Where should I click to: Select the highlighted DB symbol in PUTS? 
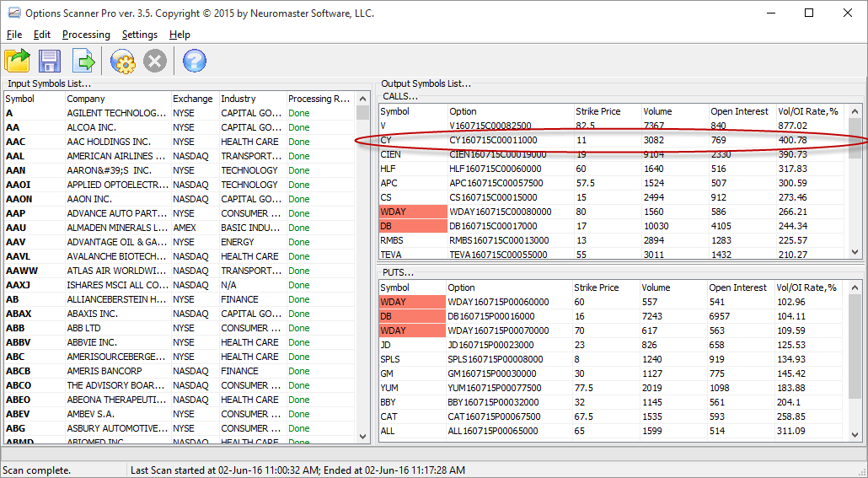pos(412,316)
